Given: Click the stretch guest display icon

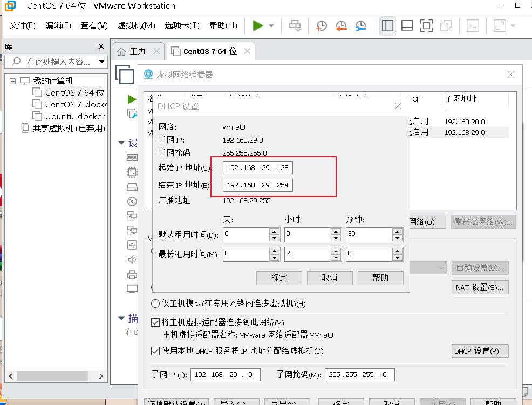Looking at the screenshot, I should [500, 25].
